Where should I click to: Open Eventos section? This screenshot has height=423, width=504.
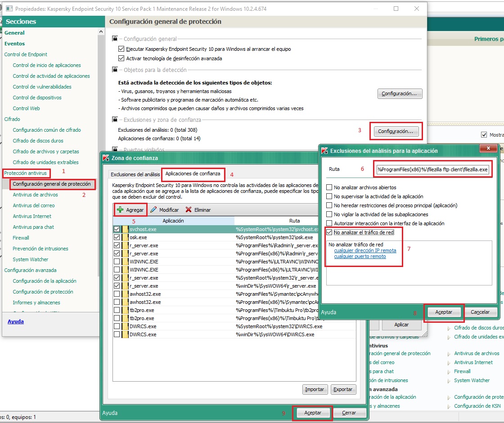coord(14,44)
